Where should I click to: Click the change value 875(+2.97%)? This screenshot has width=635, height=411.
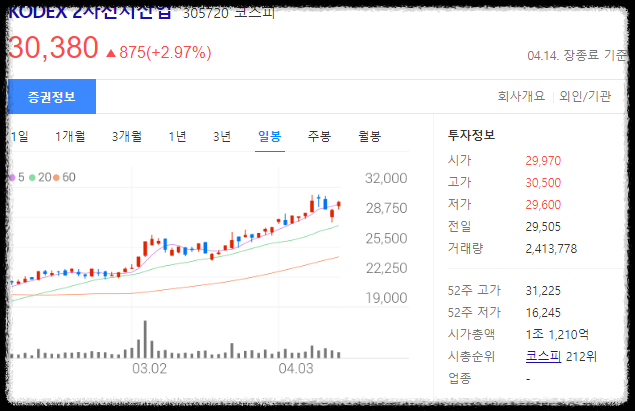tap(165, 52)
